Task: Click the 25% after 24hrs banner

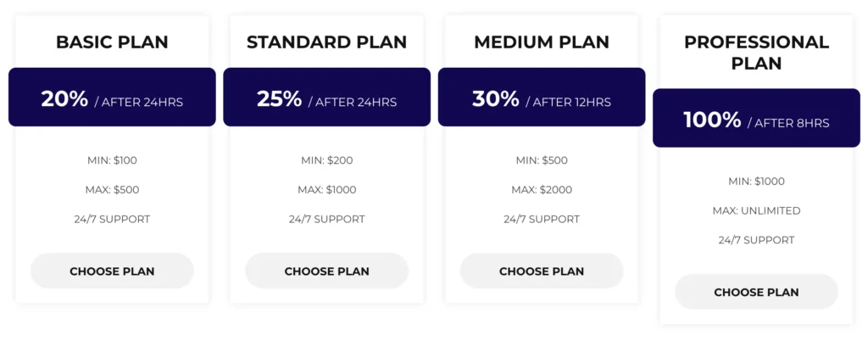Action: coord(326,98)
